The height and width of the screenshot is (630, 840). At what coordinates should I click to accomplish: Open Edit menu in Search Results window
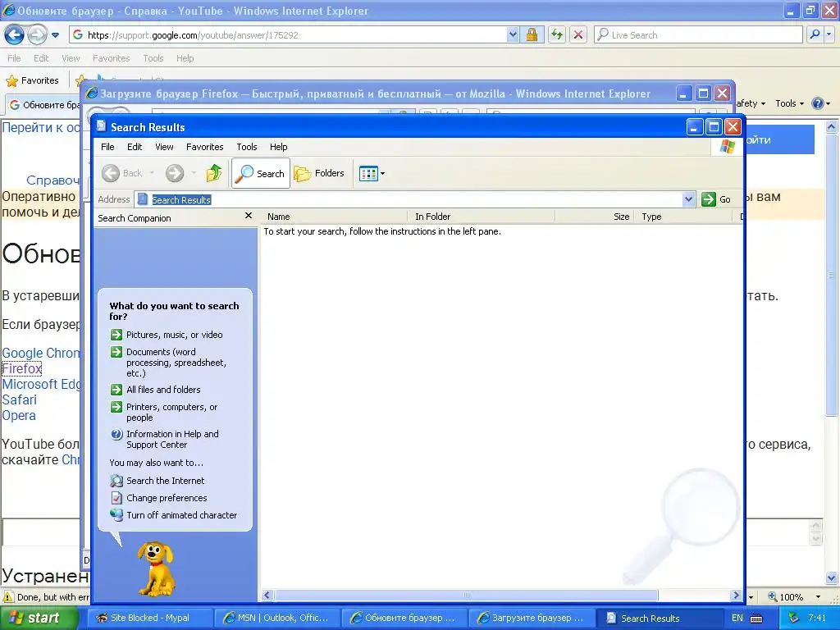point(135,147)
